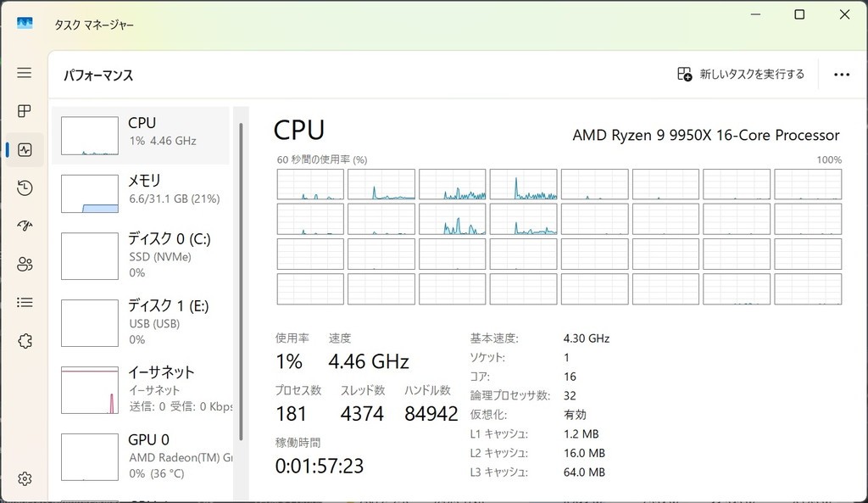
Task: Click the run new task button
Action: [x=741, y=75]
